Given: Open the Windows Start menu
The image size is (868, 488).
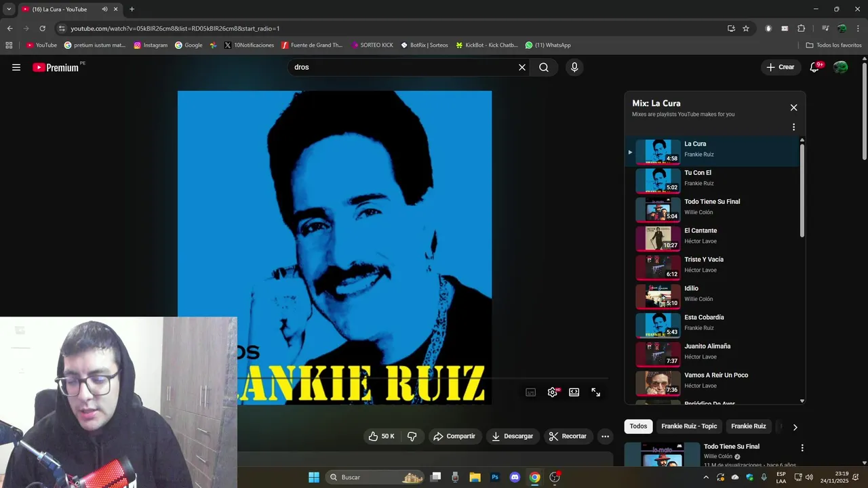Looking at the screenshot, I should pyautogui.click(x=314, y=477).
